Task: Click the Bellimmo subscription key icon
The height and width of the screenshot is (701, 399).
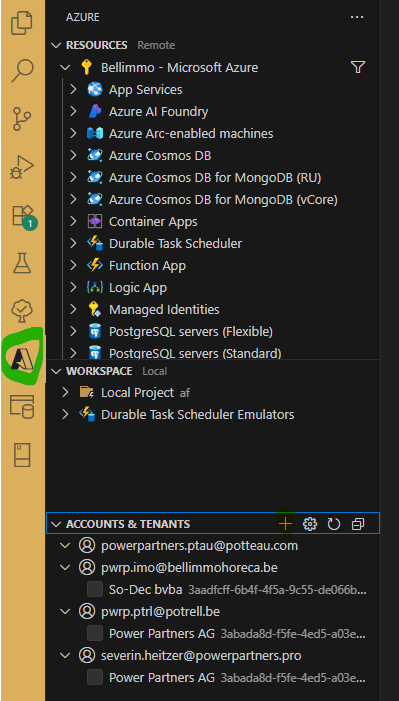Action: click(86, 68)
